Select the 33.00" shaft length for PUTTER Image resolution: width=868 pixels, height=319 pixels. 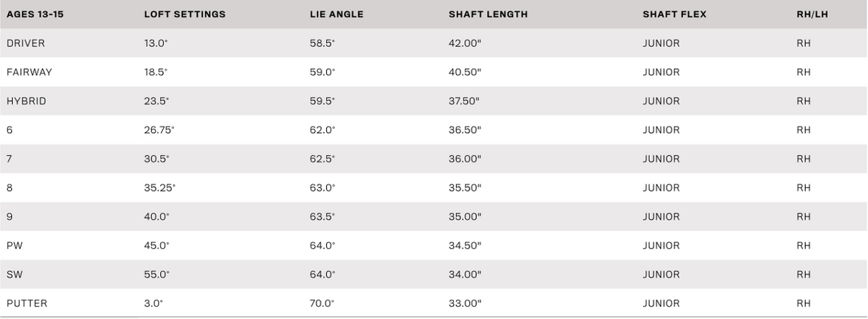coord(465,303)
